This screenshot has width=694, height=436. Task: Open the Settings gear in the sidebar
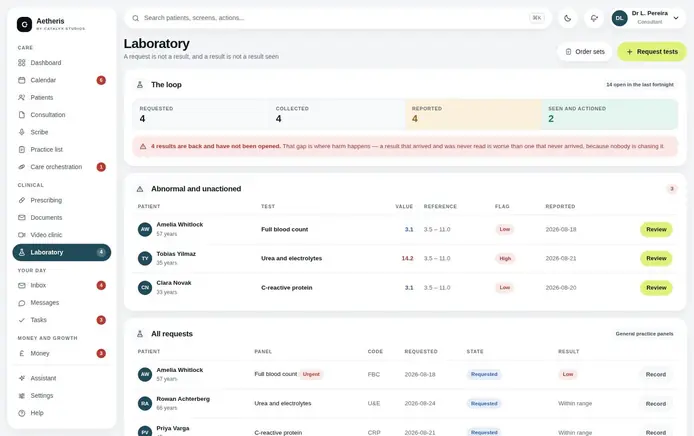click(21, 395)
